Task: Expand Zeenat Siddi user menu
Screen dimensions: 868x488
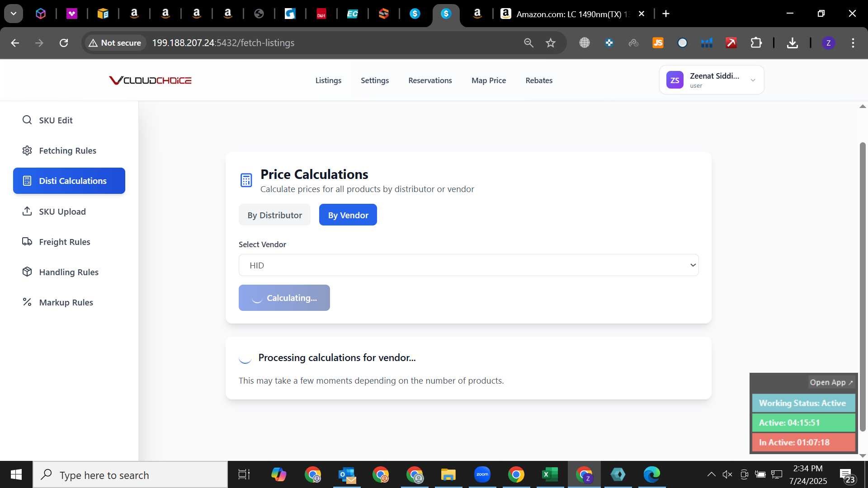Action: click(x=712, y=80)
